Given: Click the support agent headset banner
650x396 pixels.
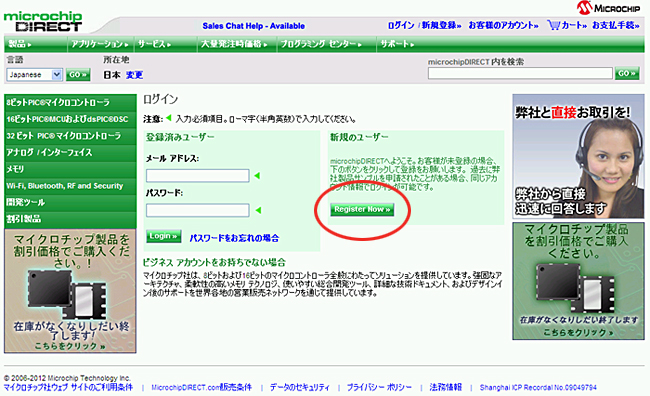Looking at the screenshot, I should (x=578, y=156).
